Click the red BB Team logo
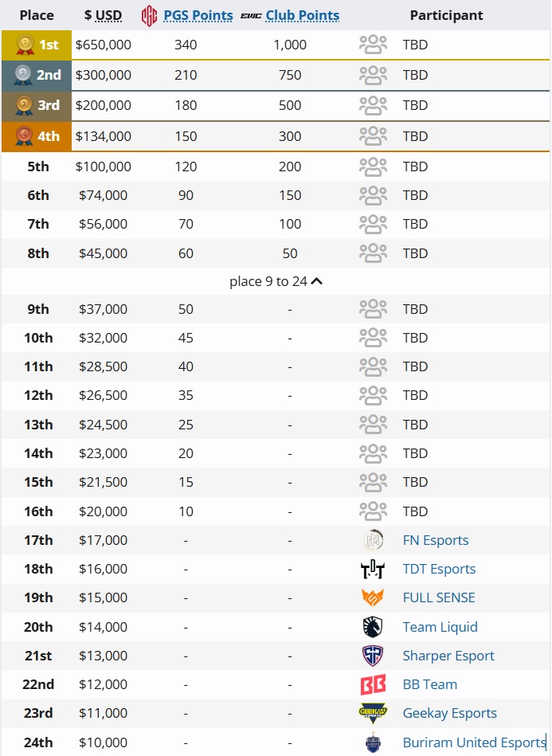The height and width of the screenshot is (756, 552). pyautogui.click(x=373, y=684)
